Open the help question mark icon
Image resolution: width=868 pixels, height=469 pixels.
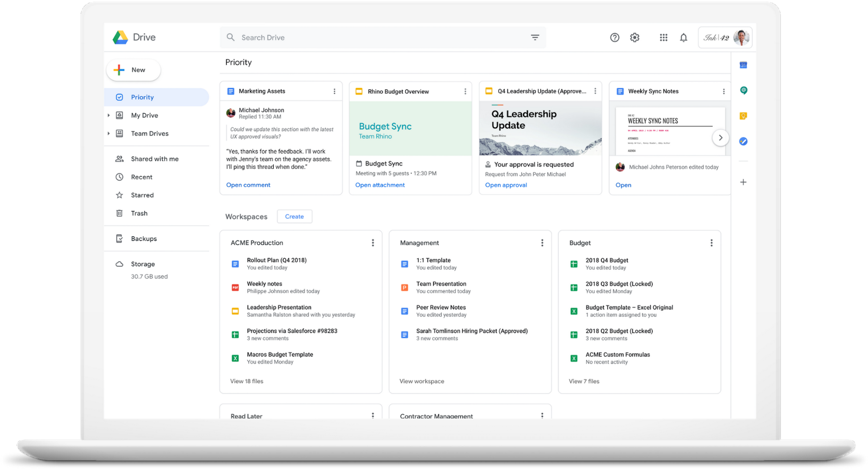[614, 38]
